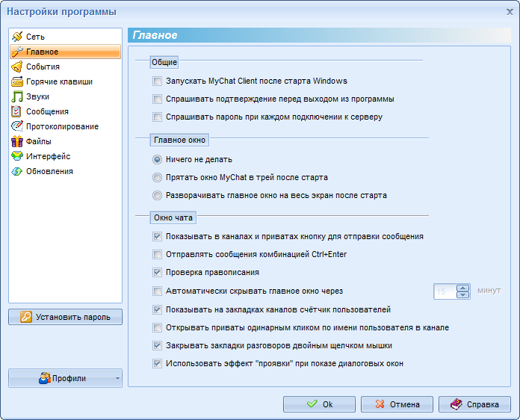Confirm settings with Ok button
520x420 pixels.
[x=319, y=404]
